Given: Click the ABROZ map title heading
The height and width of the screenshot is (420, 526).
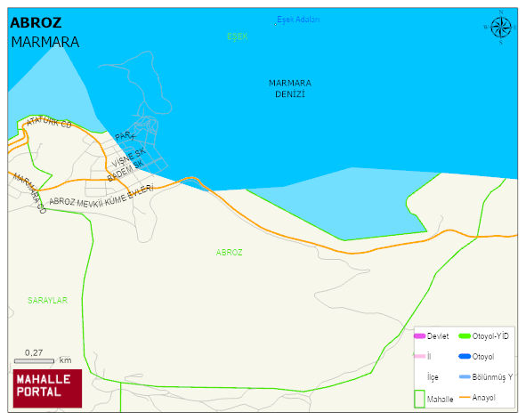Looking at the screenshot, I should (36, 23).
